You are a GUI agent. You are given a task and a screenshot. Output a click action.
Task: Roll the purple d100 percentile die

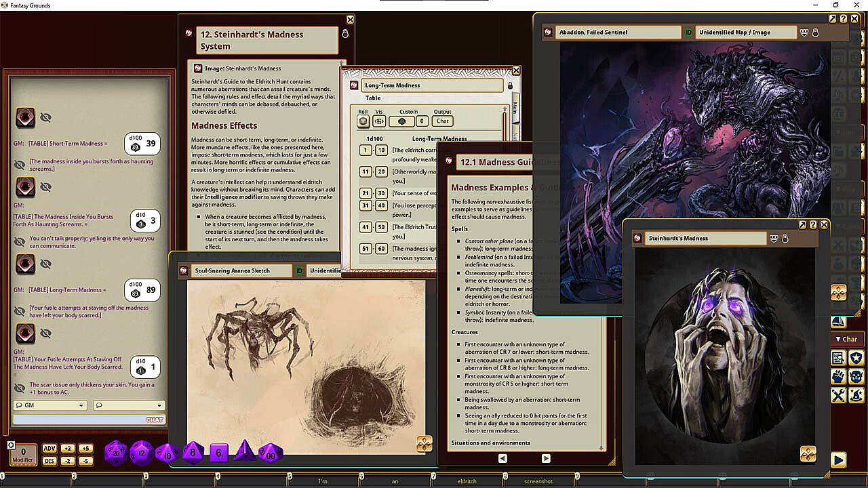point(270,453)
